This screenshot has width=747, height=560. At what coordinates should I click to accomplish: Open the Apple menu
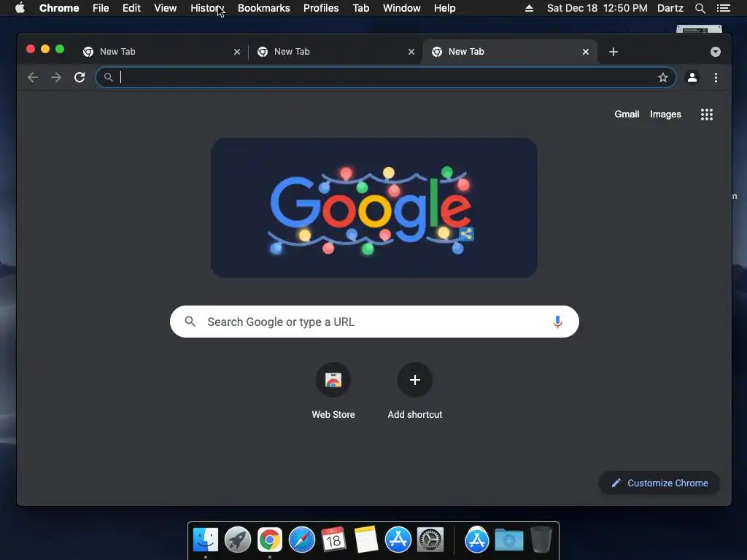[x=20, y=8]
